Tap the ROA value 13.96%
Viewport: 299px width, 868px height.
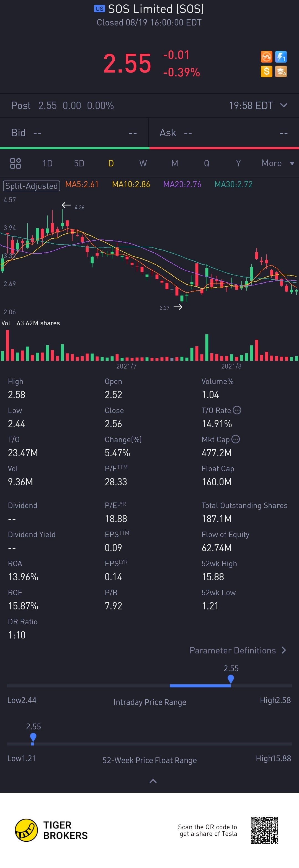[23, 576]
